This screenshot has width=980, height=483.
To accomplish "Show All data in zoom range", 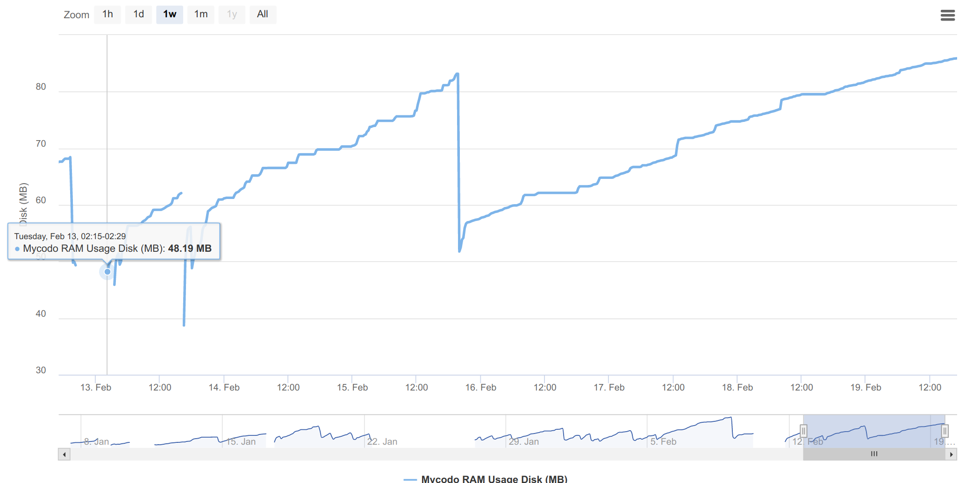I will click(x=263, y=14).
